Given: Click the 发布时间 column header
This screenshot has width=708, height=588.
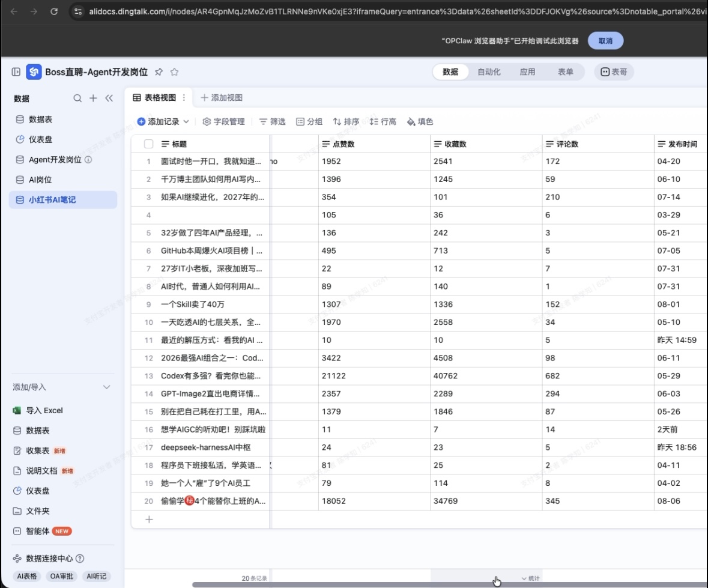Looking at the screenshot, I should point(680,144).
